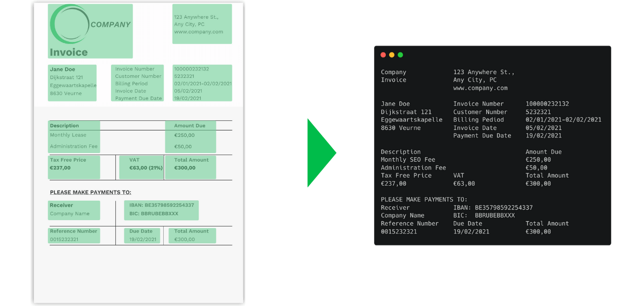The image size is (644, 306).
Task: Click the green circular company logo
Action: (69, 24)
